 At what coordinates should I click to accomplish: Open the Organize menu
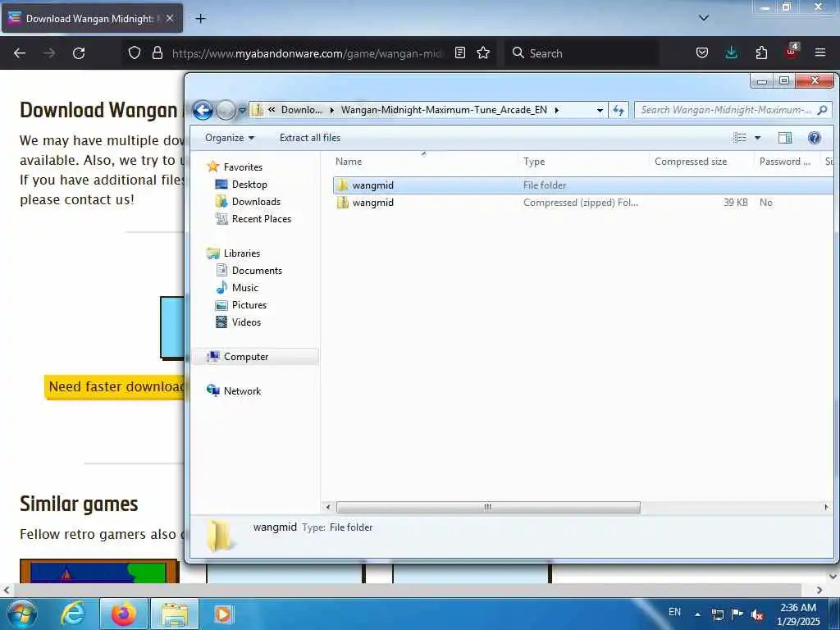point(230,138)
